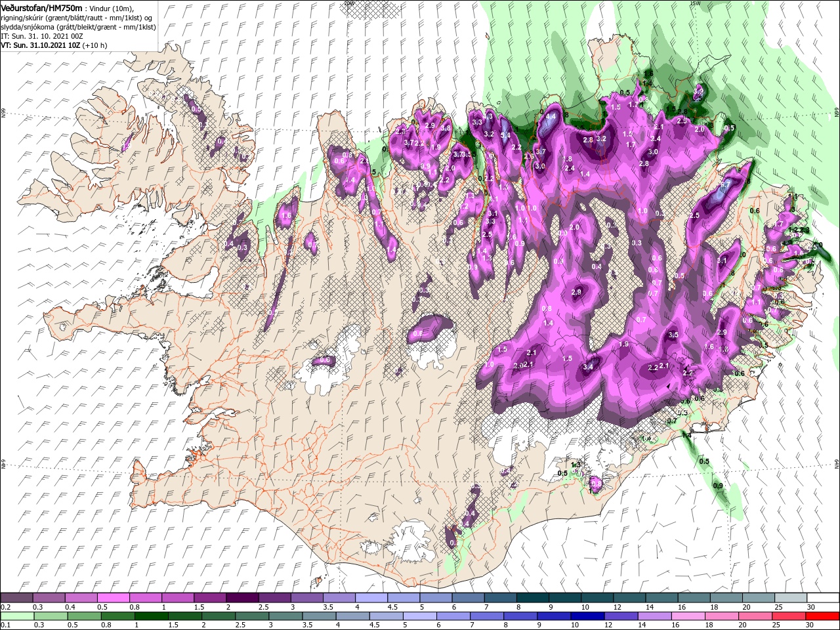The width and height of the screenshot is (840, 630).
Task: Pick upper legend magenta swatch at 1
Action: (177, 598)
